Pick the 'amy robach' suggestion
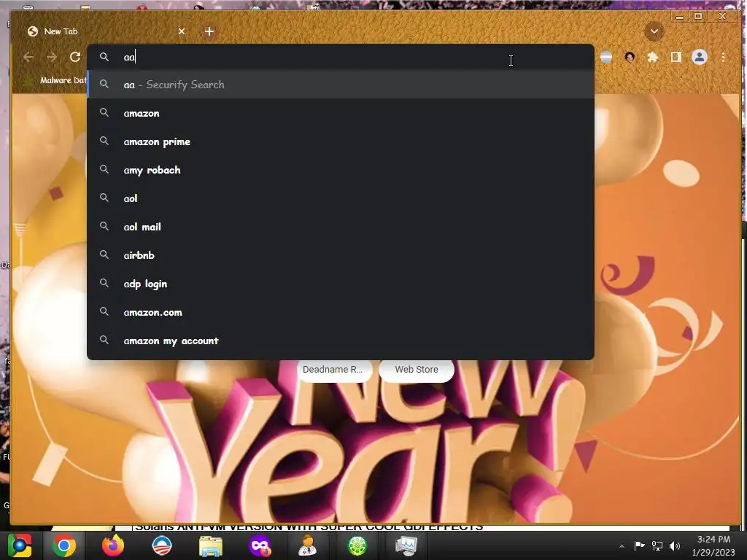Screen dimensions: 747x560 click(341, 169)
